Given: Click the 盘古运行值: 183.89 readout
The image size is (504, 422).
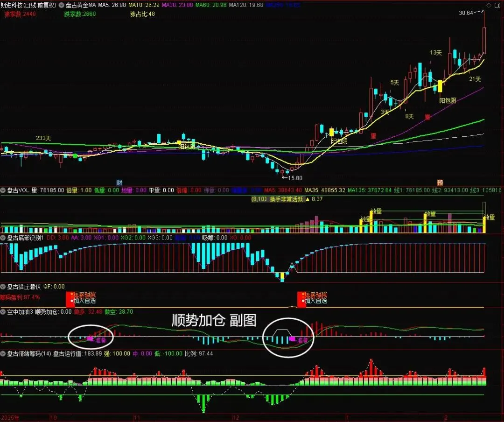Looking at the screenshot, I should 77,353.
